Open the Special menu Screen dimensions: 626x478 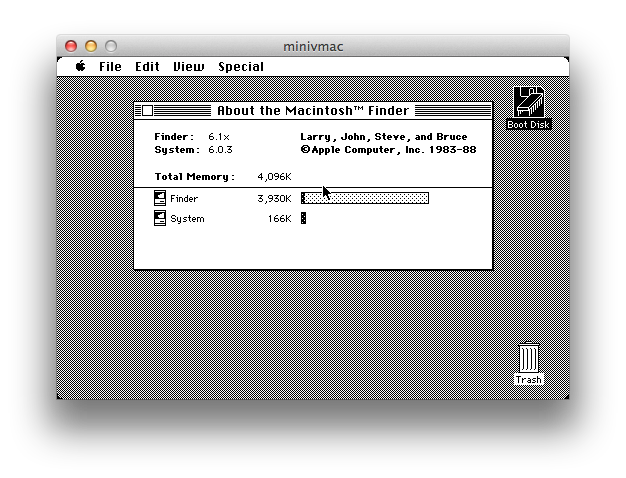(241, 67)
